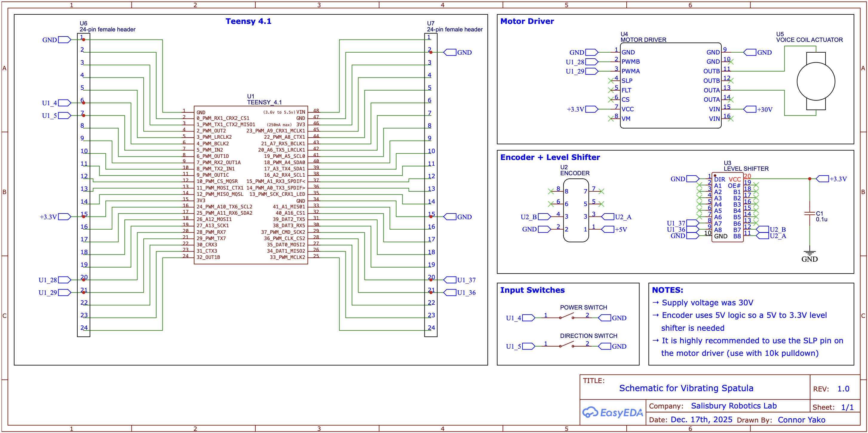Screen dimensions: 868x433
Task: Select the Schematic for Vibrating Spatula title
Action: [x=686, y=388]
